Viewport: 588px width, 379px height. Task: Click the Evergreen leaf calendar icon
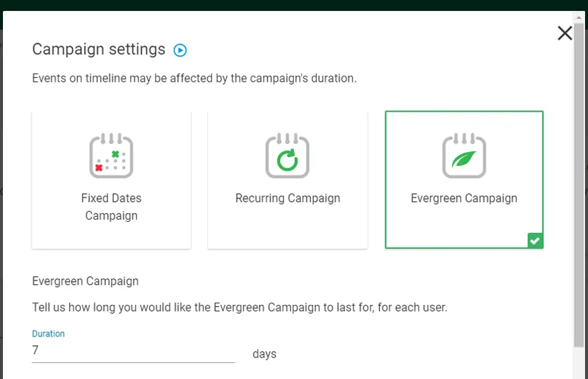(464, 156)
